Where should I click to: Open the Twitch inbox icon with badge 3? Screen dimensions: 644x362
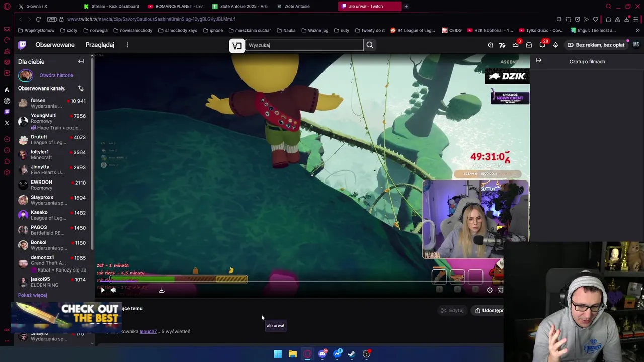point(515,45)
